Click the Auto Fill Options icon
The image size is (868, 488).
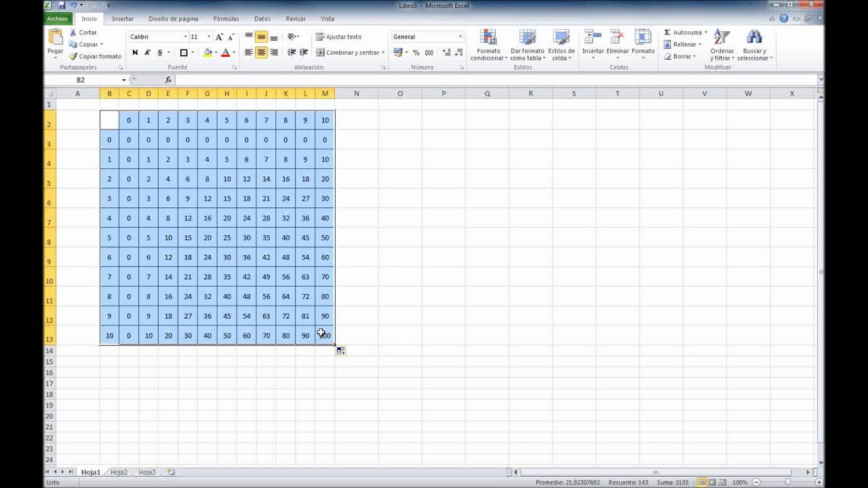click(x=340, y=350)
